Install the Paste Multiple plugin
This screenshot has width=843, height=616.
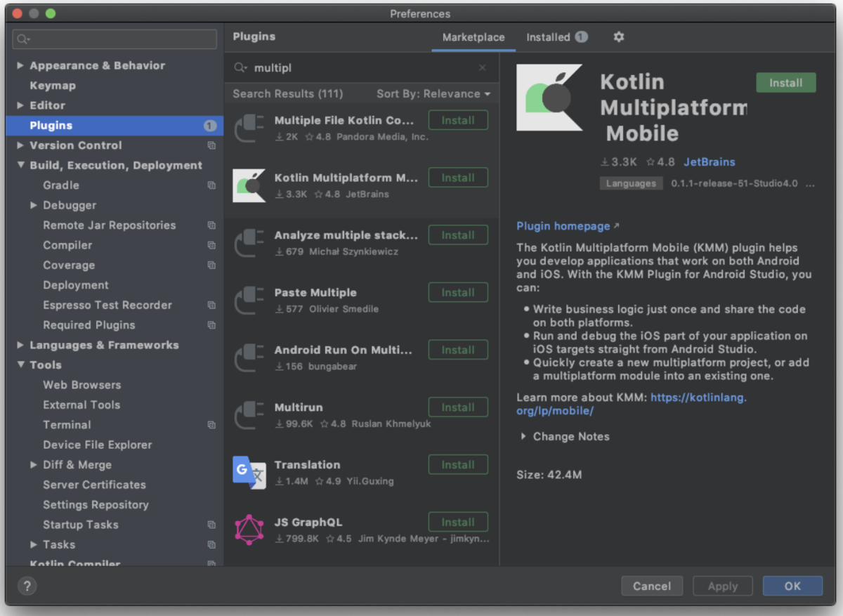458,293
